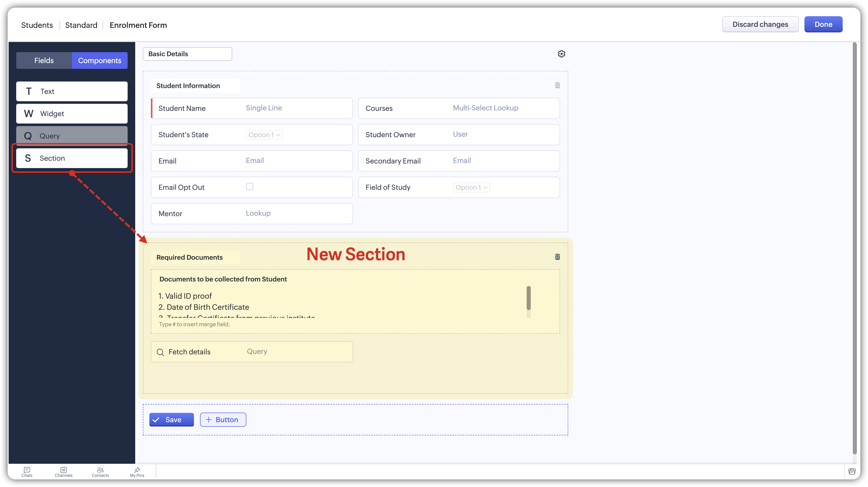Click the Done button
The image size is (868, 487).
[823, 24]
